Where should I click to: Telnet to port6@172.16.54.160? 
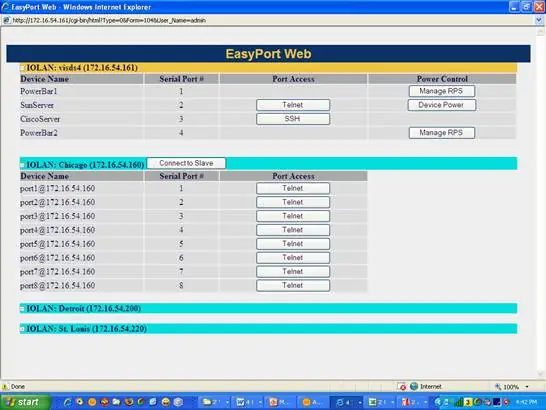click(x=293, y=258)
